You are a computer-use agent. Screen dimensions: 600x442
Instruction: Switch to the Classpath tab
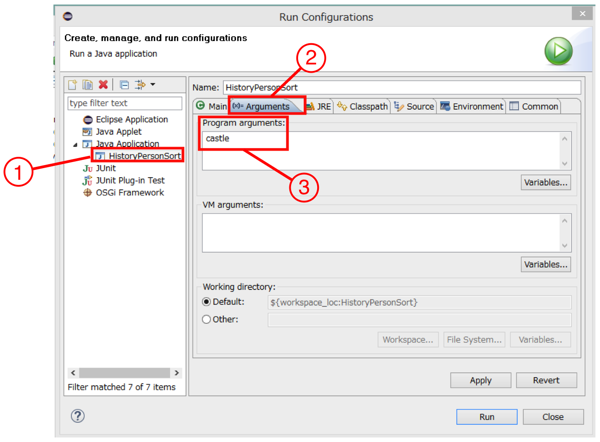[x=362, y=106]
